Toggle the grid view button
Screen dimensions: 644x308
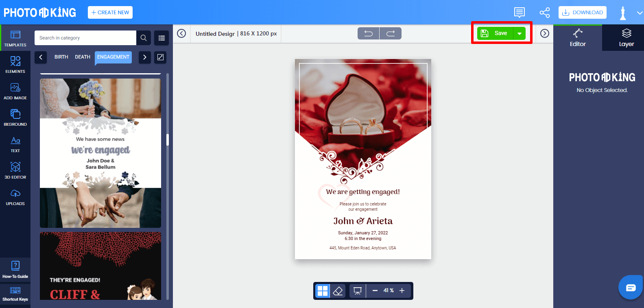[x=323, y=291]
